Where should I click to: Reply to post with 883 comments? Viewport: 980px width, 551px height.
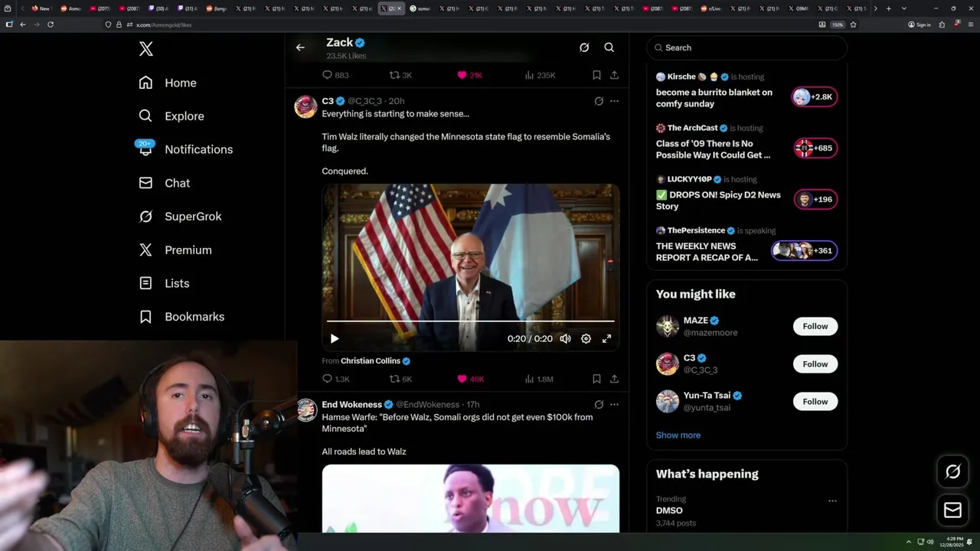(335, 75)
